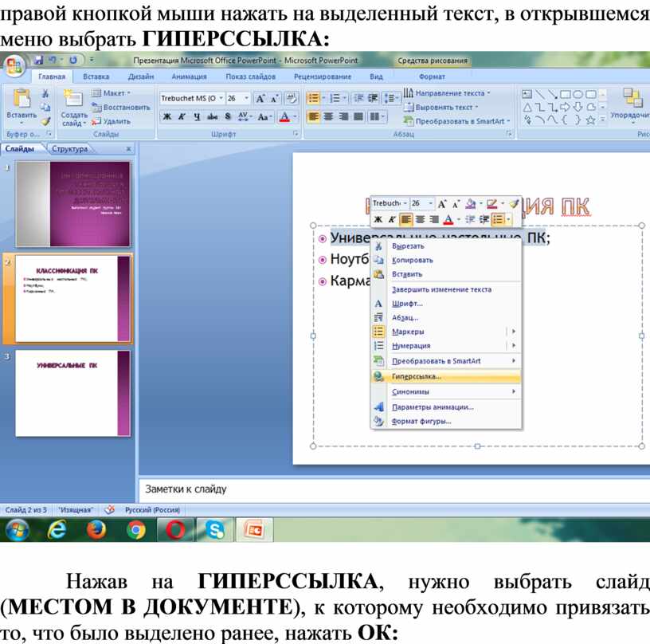Open Синонимы submenu in context menu
This screenshot has height=644, width=650.
point(445,392)
